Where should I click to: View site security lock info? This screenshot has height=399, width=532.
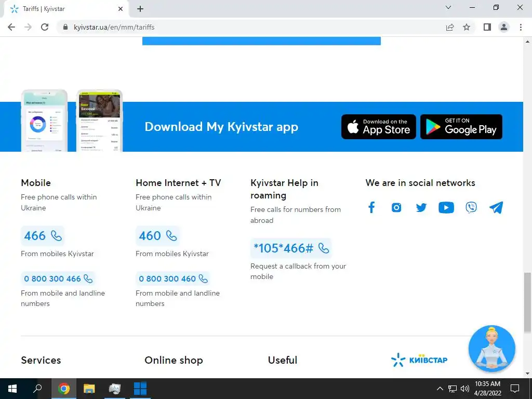(66, 27)
